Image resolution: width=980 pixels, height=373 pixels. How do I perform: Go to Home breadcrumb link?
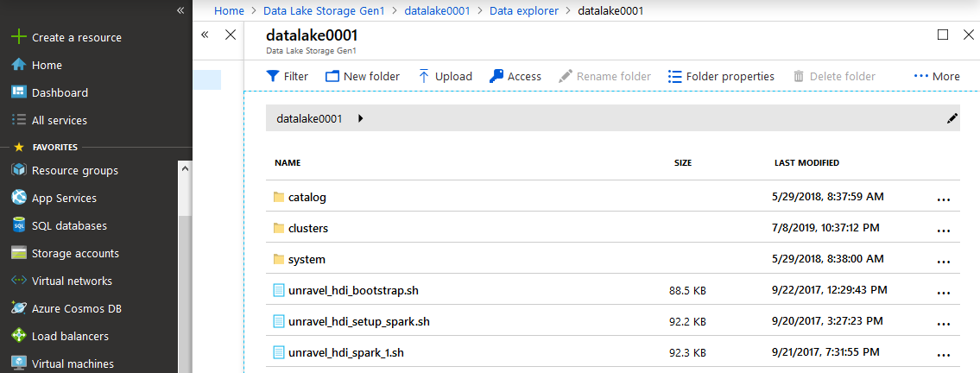tap(229, 10)
